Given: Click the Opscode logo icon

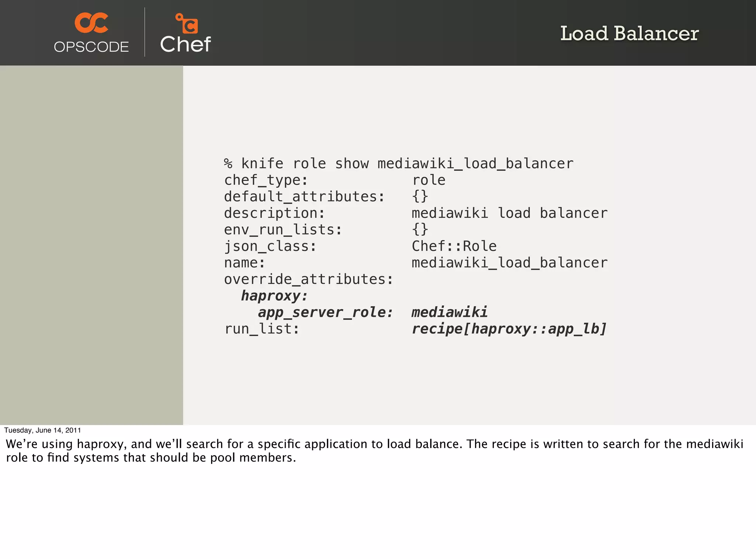Looking at the screenshot, I should click(92, 23).
